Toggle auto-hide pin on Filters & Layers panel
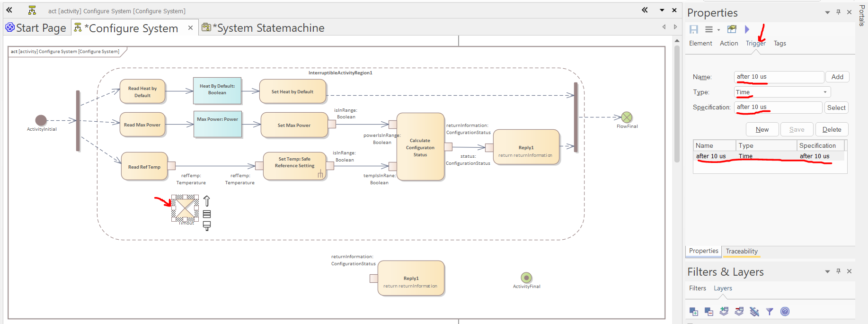 click(x=838, y=271)
